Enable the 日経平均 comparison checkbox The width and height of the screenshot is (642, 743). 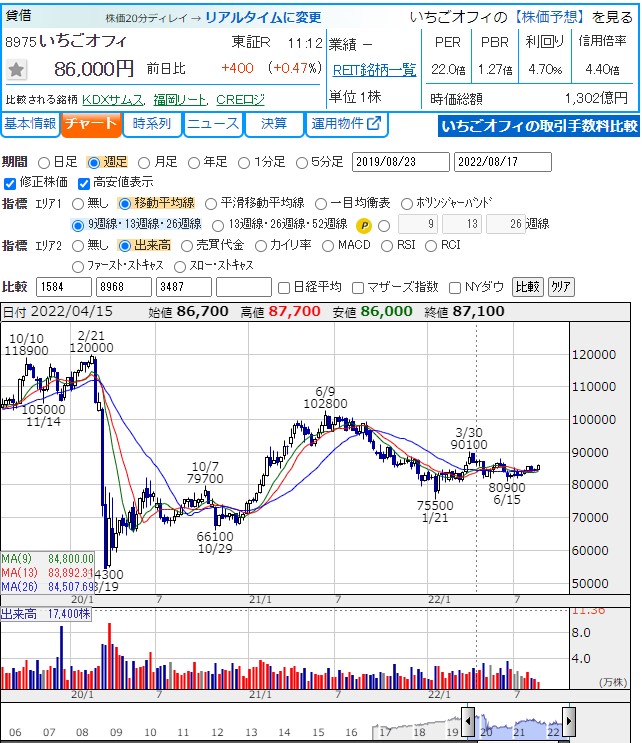pyautogui.click(x=283, y=287)
